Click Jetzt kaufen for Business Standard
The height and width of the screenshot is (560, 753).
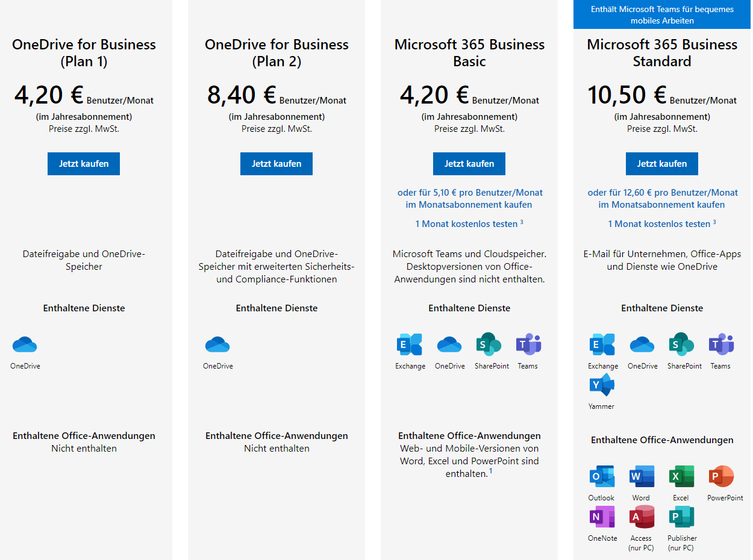[662, 163]
